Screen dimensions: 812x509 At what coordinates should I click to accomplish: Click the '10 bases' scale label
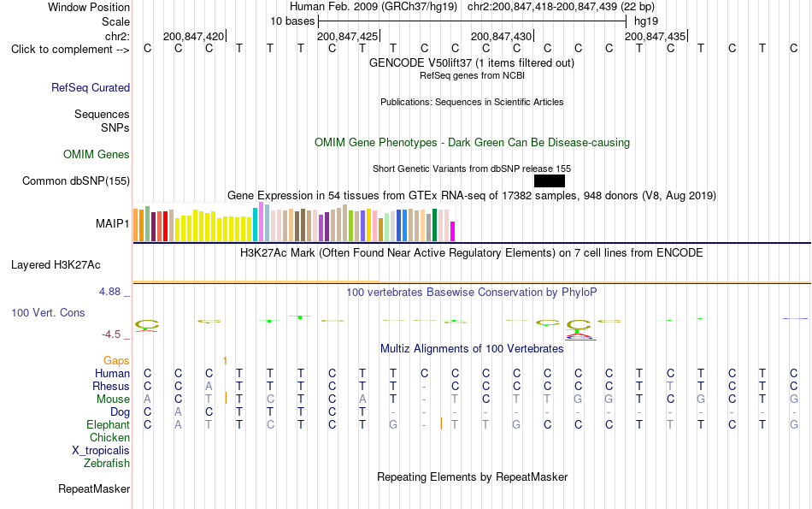[x=292, y=21]
